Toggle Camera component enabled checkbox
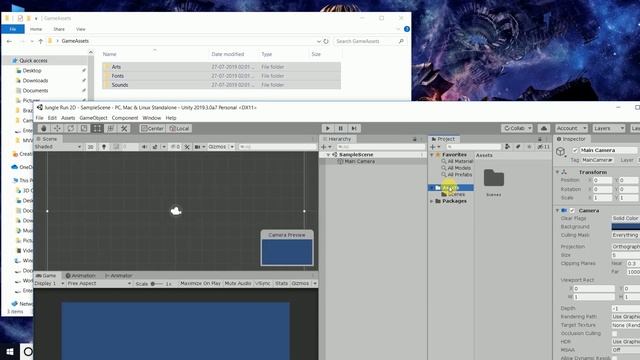Screen dimensions: 640x360 coord(572,211)
